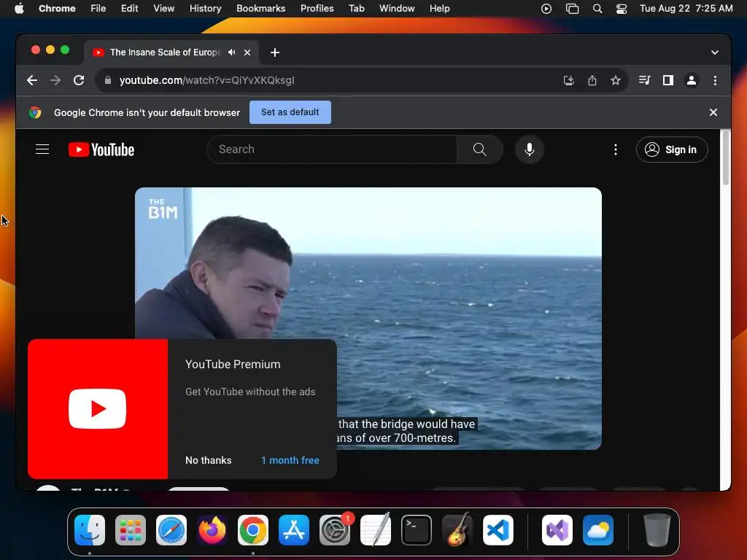This screenshot has height=560, width=747.
Task: Open the Edit menu
Action: 130,8
